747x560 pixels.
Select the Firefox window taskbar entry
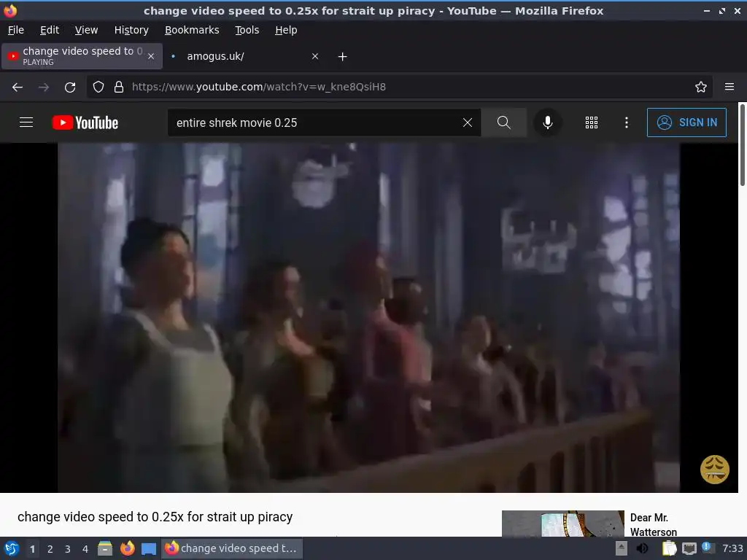[x=231, y=548]
